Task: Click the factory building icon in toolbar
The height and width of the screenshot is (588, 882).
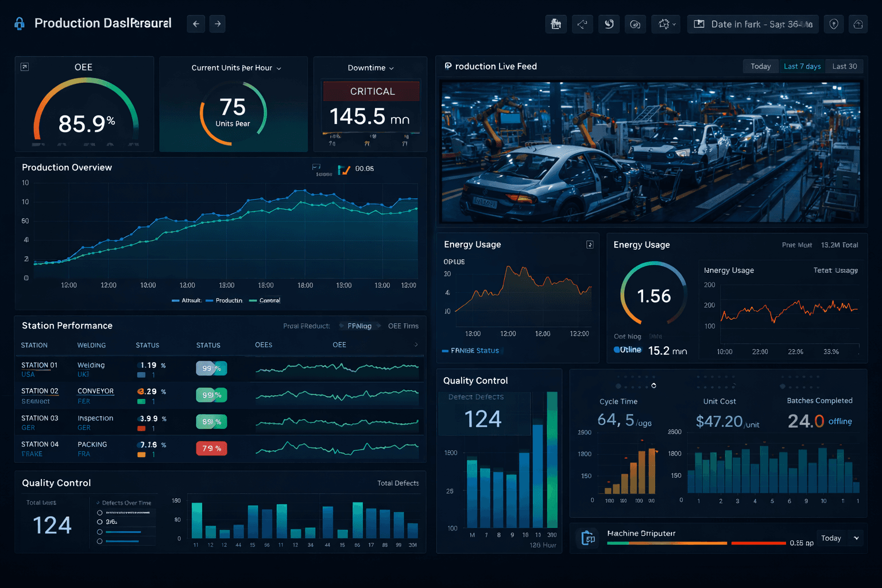Action: (x=555, y=24)
